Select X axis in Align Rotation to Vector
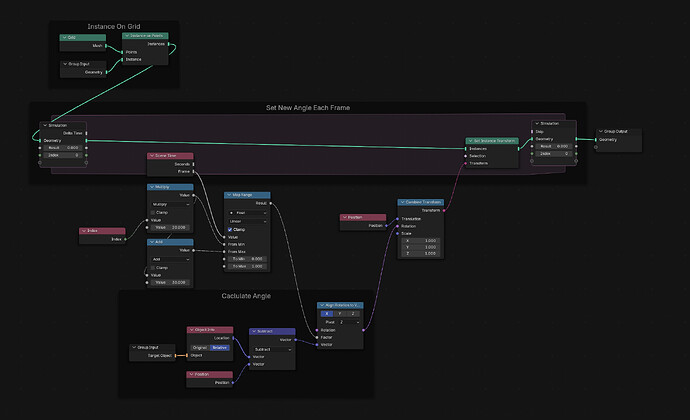The image size is (690, 420). pyautogui.click(x=327, y=314)
